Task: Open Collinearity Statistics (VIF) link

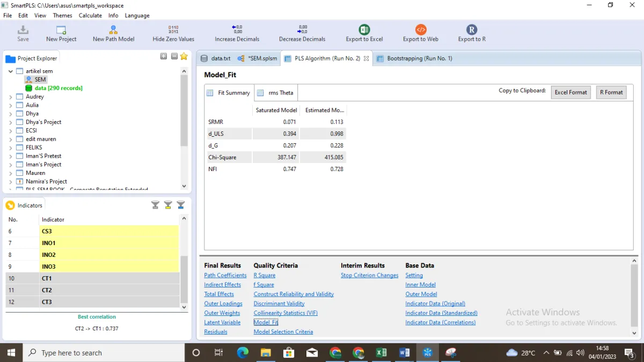Action: pyautogui.click(x=286, y=313)
